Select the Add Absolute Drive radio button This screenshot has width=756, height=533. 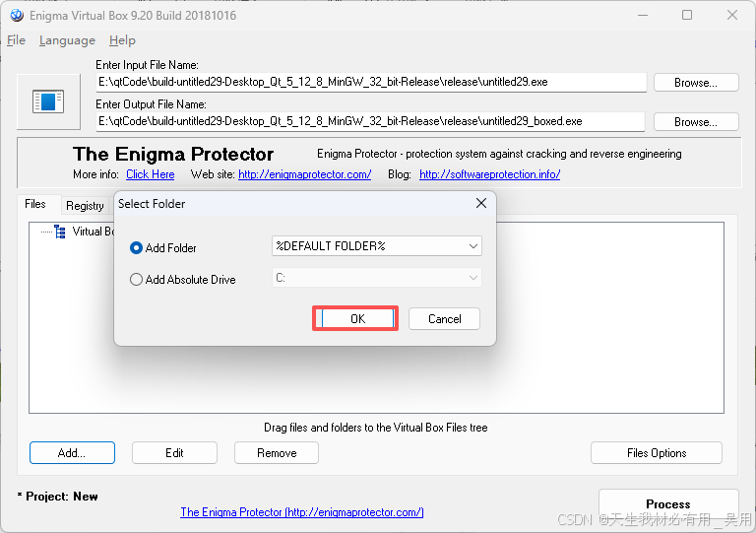point(136,279)
